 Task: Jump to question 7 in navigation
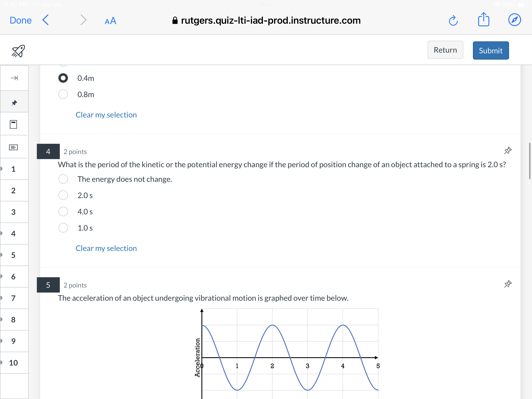tap(13, 298)
